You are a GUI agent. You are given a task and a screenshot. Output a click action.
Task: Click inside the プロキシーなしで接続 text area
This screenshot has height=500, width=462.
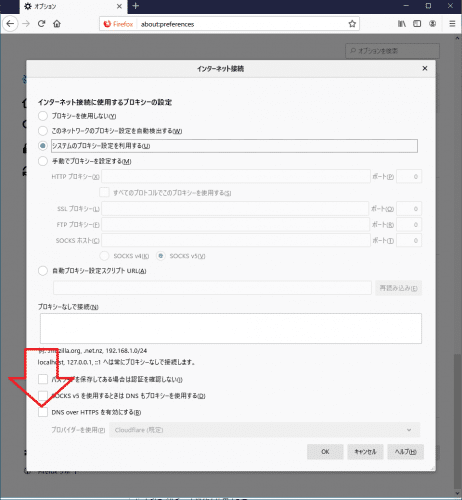point(231,328)
